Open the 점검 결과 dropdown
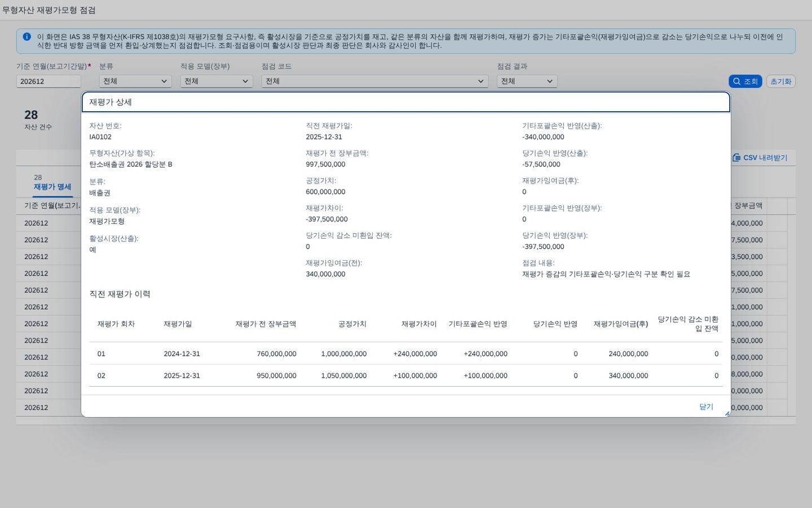 [x=527, y=81]
